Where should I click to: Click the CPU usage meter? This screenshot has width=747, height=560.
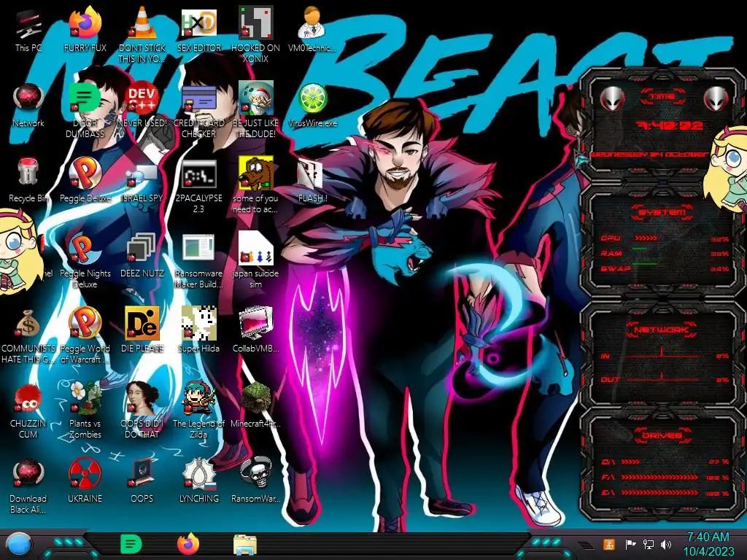664,238
